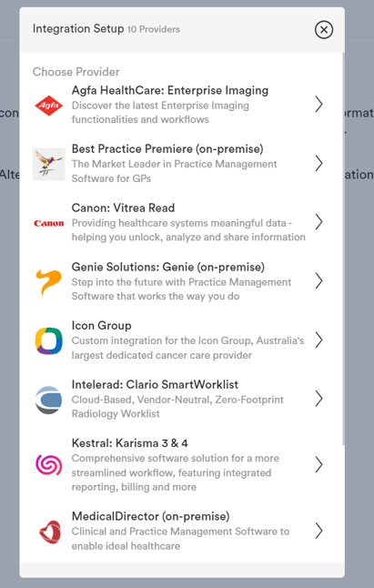Click the pink Kestral spiral logo
The image size is (374, 588).
(x=49, y=465)
